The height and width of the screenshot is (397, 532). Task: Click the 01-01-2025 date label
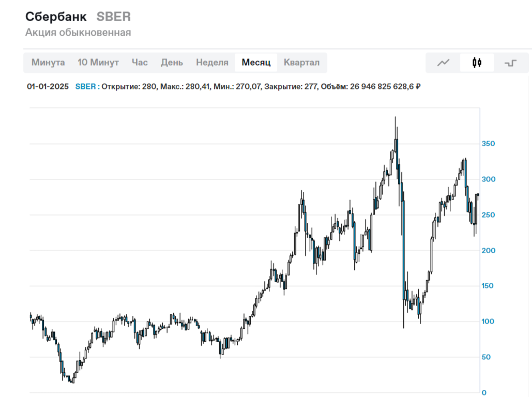48,86
